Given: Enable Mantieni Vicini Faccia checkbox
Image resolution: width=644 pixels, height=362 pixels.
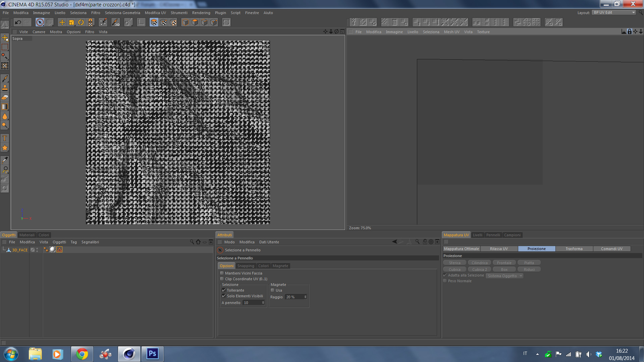Looking at the screenshot, I should 222,273.
